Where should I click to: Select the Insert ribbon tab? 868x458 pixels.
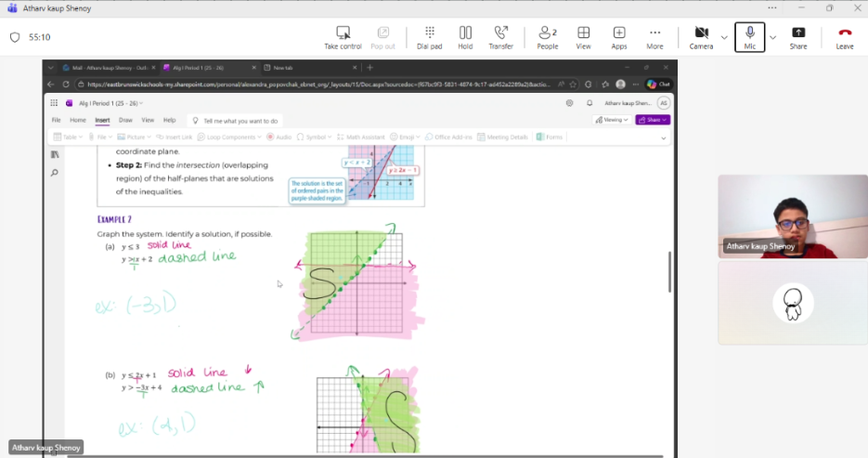coord(102,120)
